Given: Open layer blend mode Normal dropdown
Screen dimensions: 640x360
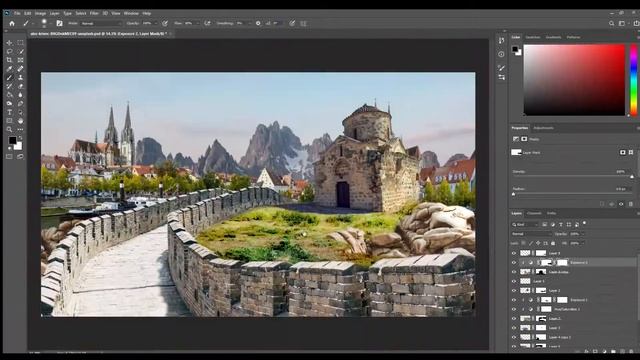Looking at the screenshot, I should pyautogui.click(x=531, y=234).
